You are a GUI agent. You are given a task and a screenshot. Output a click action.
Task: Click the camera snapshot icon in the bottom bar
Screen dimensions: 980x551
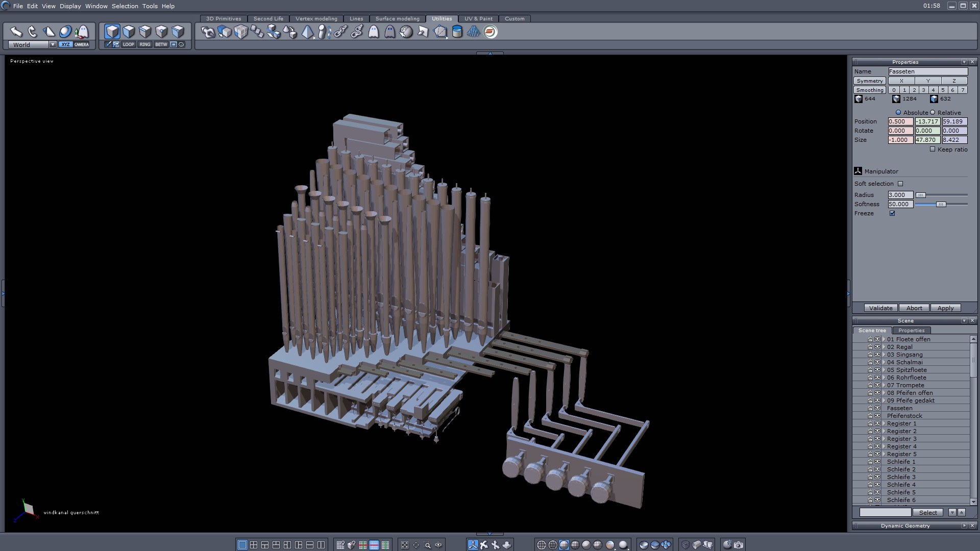[739, 545]
